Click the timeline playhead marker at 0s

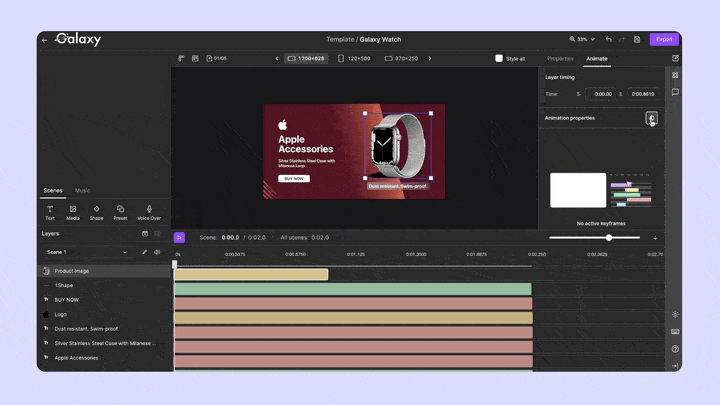pyautogui.click(x=174, y=264)
